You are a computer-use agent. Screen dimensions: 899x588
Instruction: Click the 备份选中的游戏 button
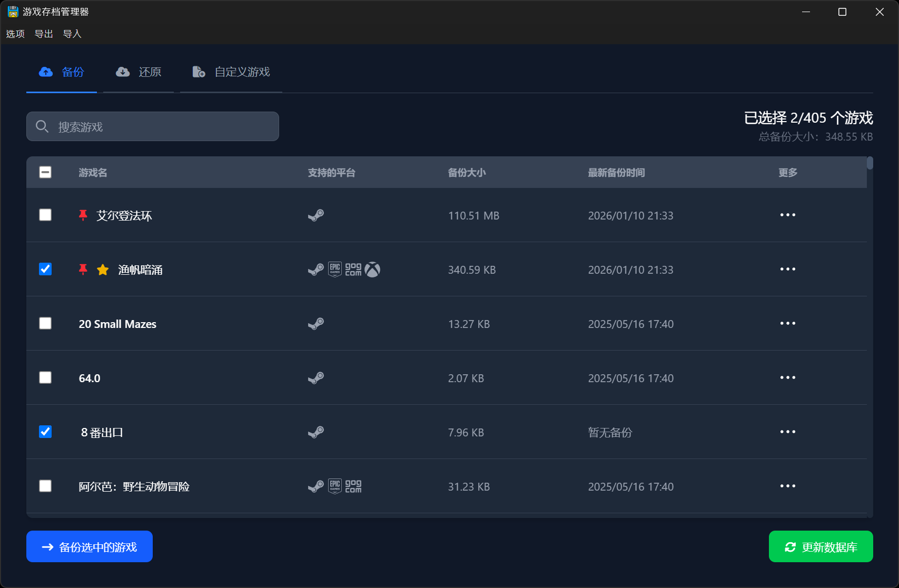click(x=90, y=546)
